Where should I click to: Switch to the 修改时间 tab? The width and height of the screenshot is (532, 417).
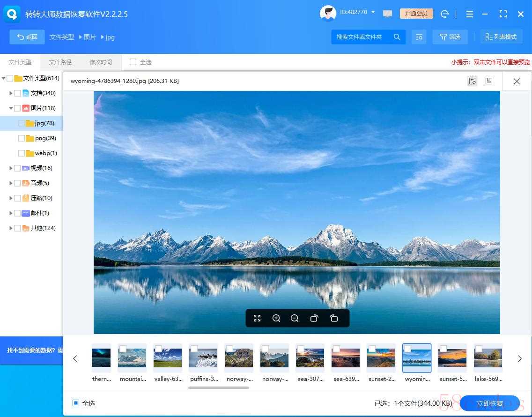101,62
